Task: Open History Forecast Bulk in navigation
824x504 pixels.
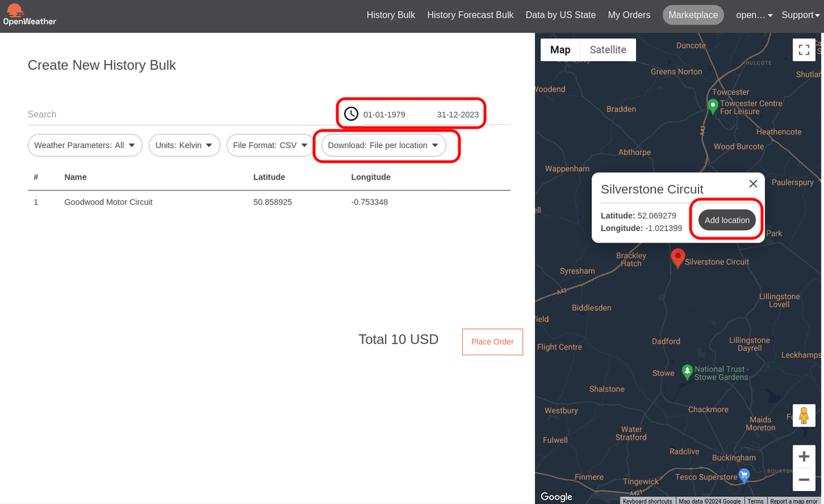Action: (470, 15)
